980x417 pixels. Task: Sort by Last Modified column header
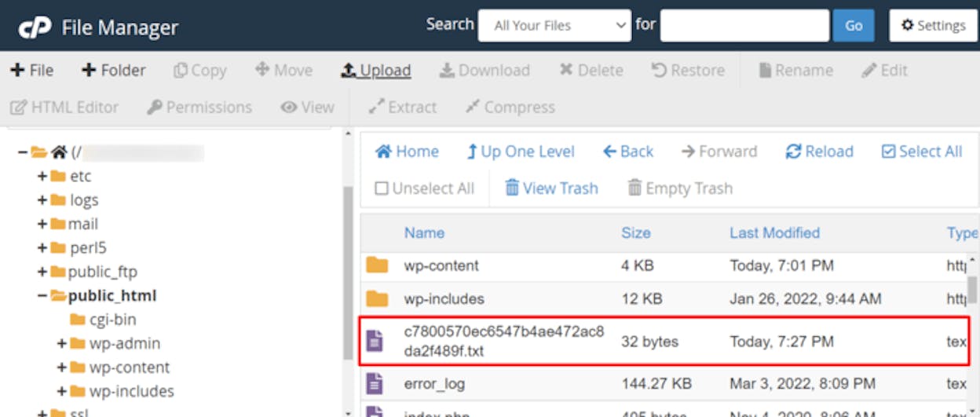point(774,232)
